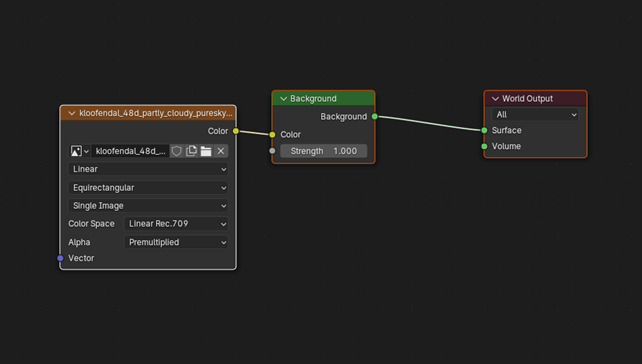Viewport: 642px width, 364px height.
Task: Click the Color Space label
Action: pyautogui.click(x=91, y=224)
